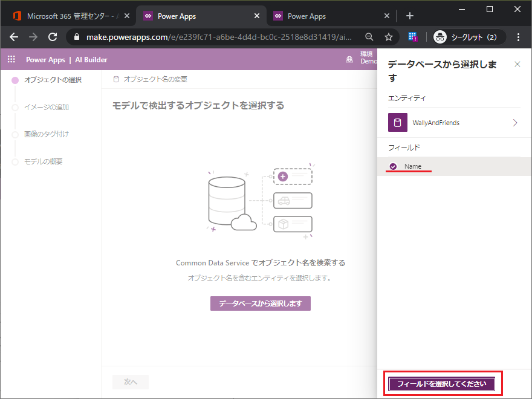Open the app launcher waffle icon
The width and height of the screenshot is (532, 399).
(11, 59)
